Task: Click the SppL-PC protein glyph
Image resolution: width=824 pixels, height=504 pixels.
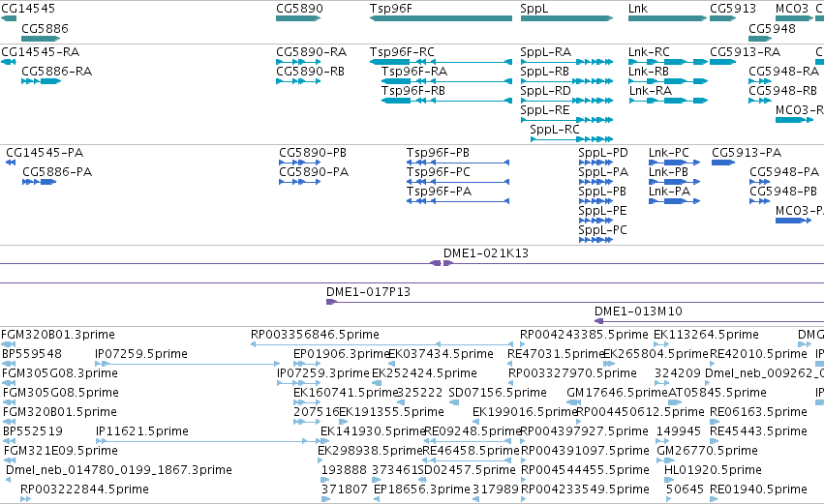Action: pos(595,240)
